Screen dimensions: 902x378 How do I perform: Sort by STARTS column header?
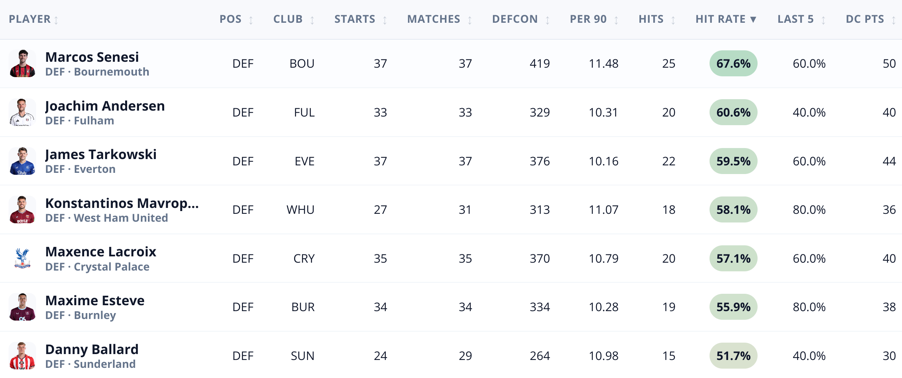coord(361,19)
